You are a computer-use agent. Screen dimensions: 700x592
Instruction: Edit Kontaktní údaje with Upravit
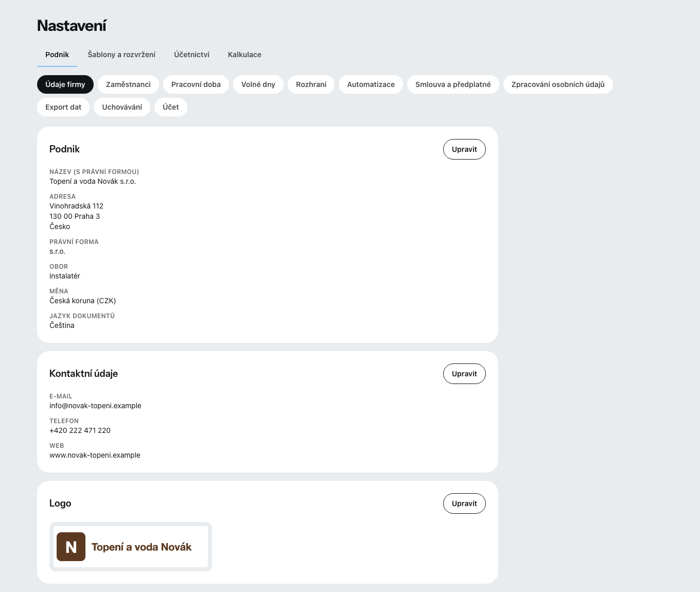coord(464,374)
